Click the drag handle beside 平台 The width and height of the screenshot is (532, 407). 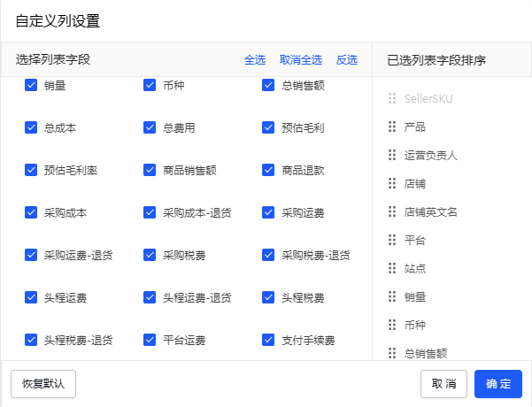(x=392, y=240)
